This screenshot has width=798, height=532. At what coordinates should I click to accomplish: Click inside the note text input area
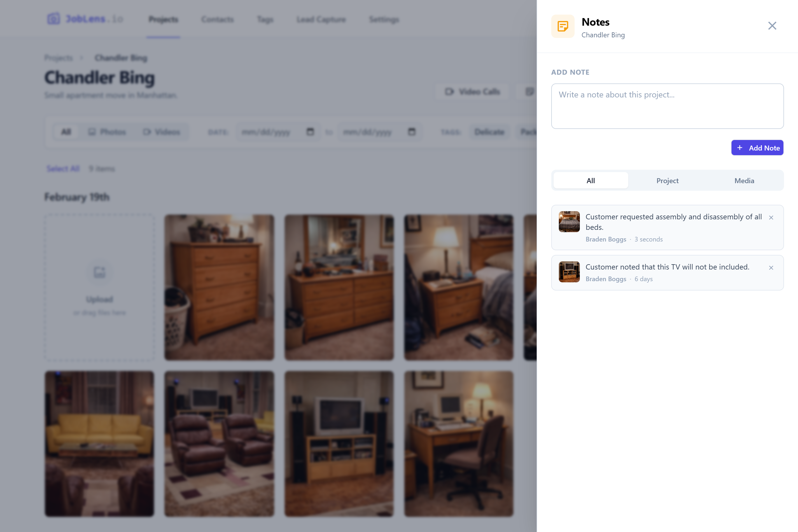[x=667, y=106]
